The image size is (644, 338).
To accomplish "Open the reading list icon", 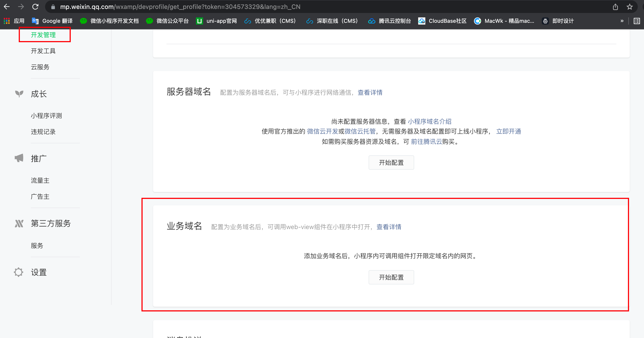I will tap(637, 21).
